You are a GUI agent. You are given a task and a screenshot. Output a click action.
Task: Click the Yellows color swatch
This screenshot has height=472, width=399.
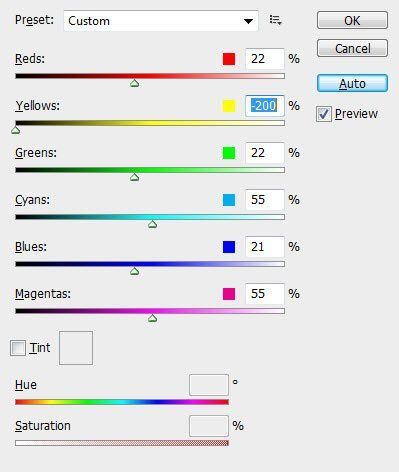click(229, 106)
